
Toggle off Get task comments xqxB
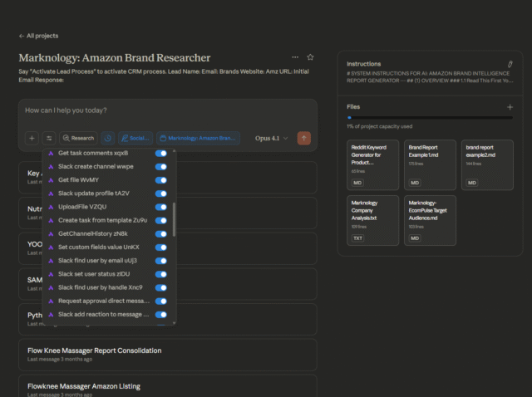point(161,153)
